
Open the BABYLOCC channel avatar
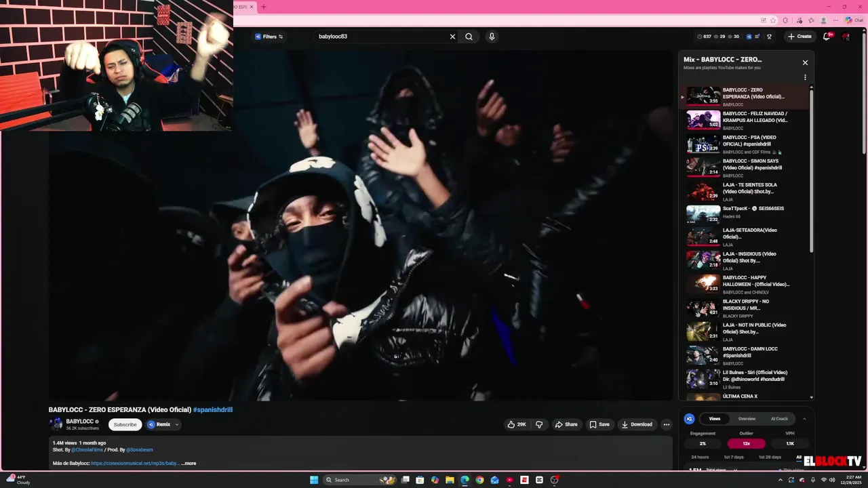tap(56, 424)
